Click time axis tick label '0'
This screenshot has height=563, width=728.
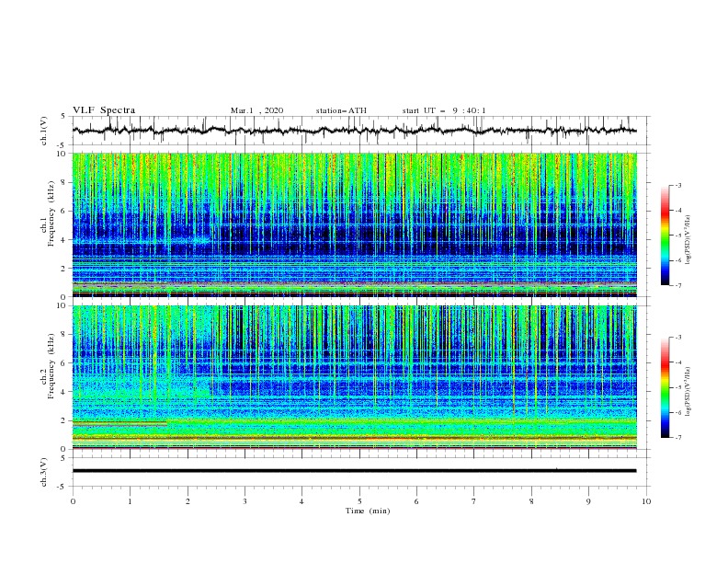pyautogui.click(x=73, y=501)
